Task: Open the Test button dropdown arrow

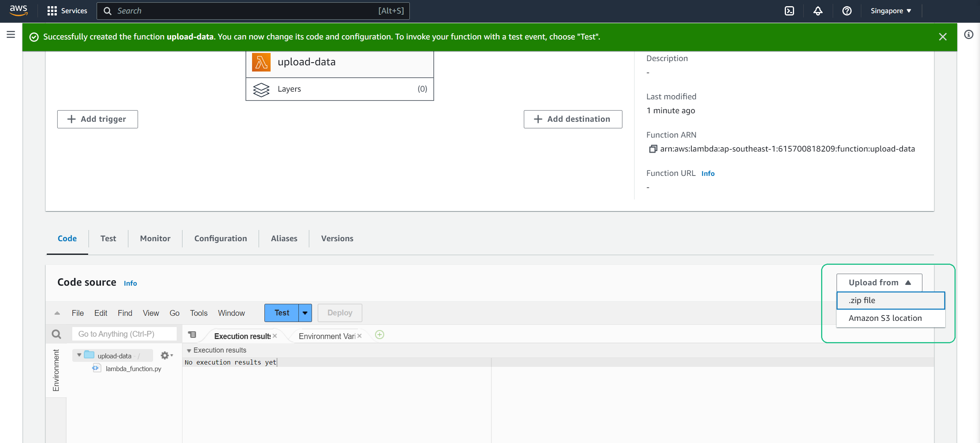Action: click(x=305, y=313)
